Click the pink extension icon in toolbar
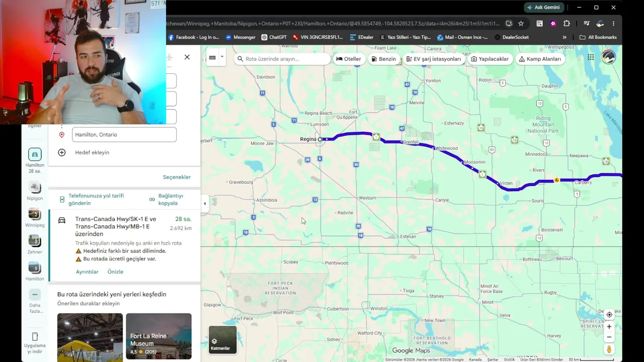Screen dimensions: 644x362 pyautogui.click(x=553, y=23)
